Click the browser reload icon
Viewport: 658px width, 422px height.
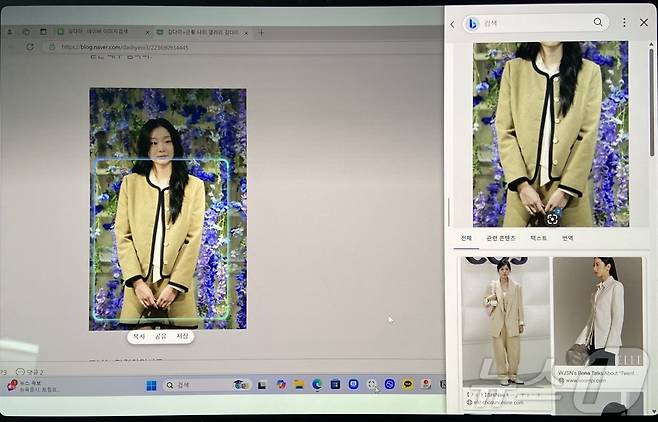click(30, 47)
